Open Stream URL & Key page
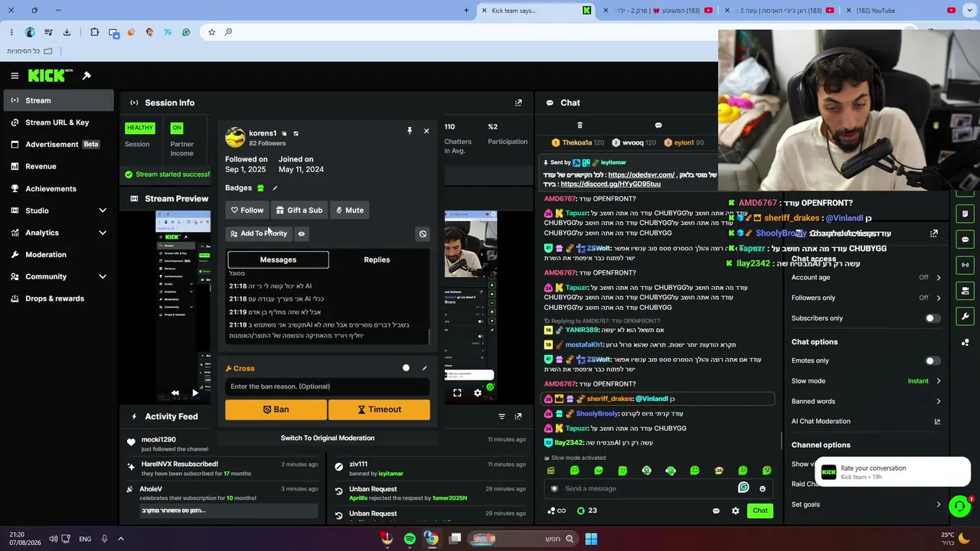The image size is (980, 551). (58, 122)
